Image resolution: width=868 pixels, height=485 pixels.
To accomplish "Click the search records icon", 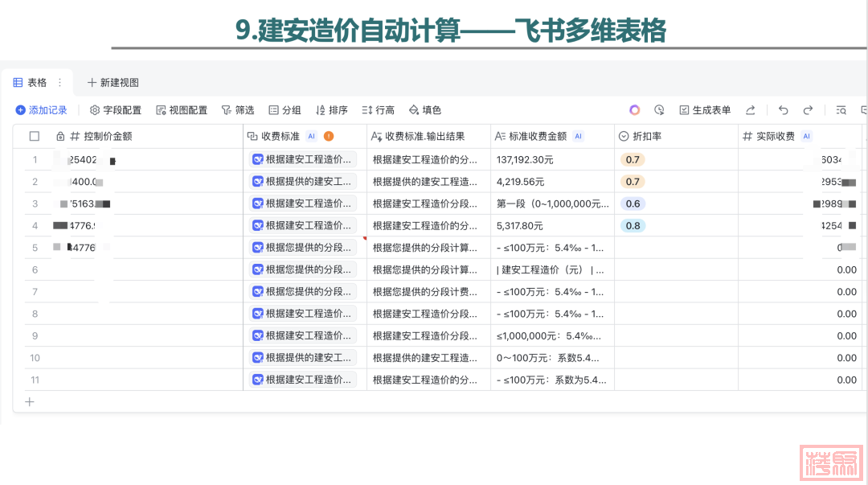I will click(841, 110).
